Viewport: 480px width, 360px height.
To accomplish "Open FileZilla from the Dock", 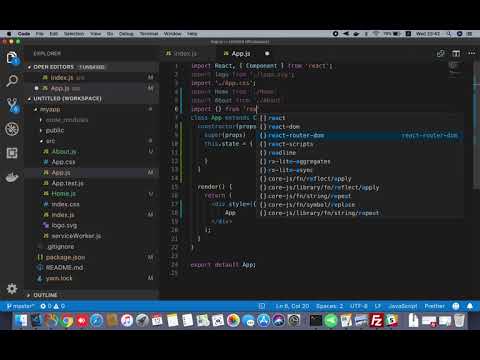I will [376, 321].
